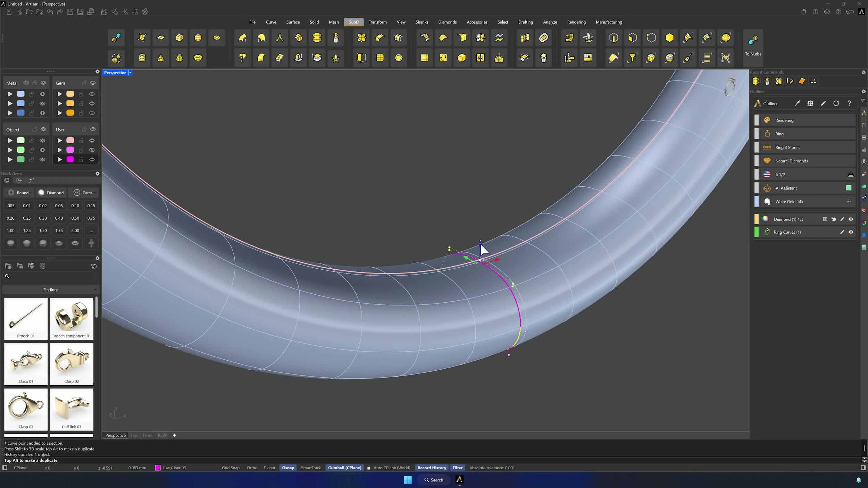Show more carat sizes with the ellipsis
This screenshot has height=488, width=868.
coord(91,230)
